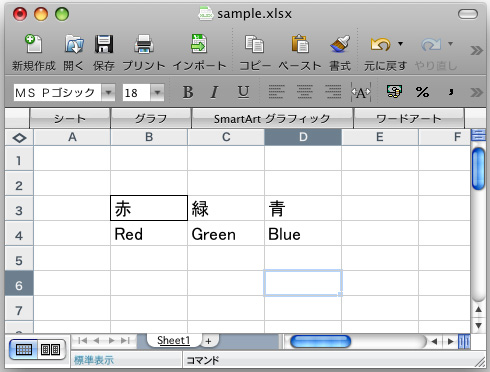Open the ワードアート tab
490x372 pixels.
point(409,118)
